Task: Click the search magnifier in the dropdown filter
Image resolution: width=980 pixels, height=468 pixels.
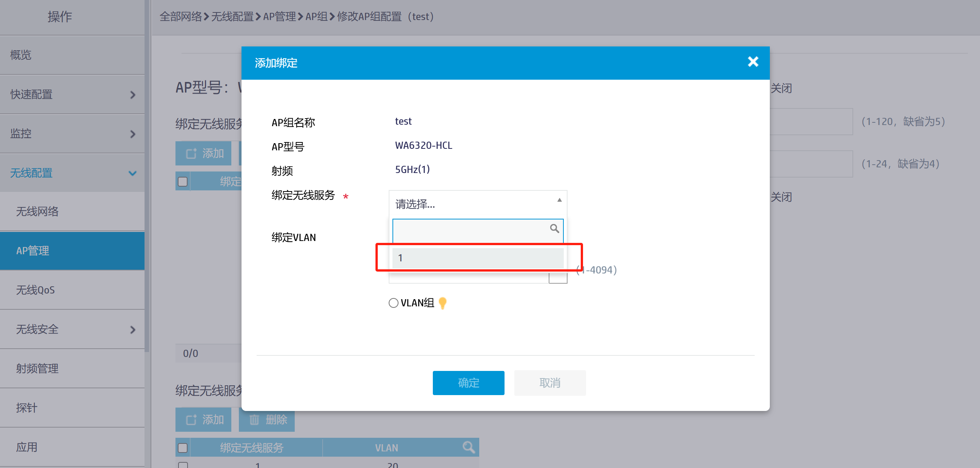Action: click(554, 229)
